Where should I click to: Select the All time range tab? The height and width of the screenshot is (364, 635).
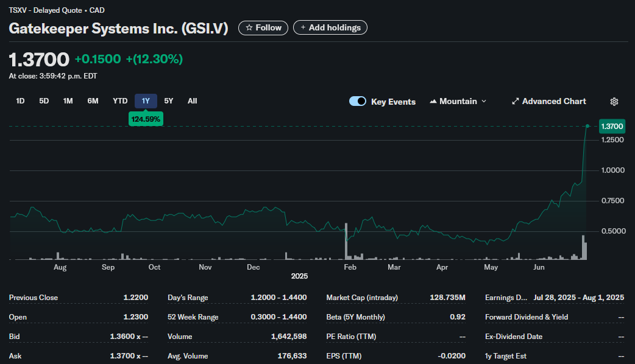193,101
